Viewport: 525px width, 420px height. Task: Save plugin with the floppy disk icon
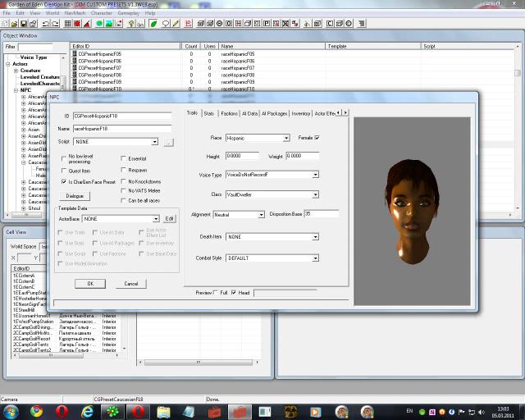click(24, 24)
